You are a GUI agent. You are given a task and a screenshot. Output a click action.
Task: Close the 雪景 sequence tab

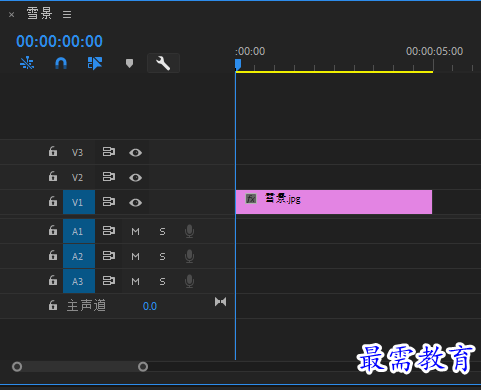tap(11, 15)
